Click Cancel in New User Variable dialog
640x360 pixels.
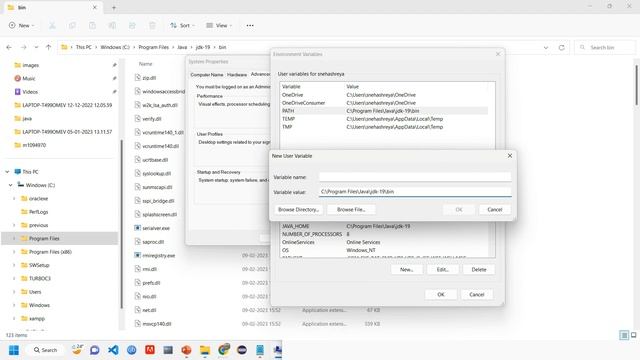pos(495,209)
